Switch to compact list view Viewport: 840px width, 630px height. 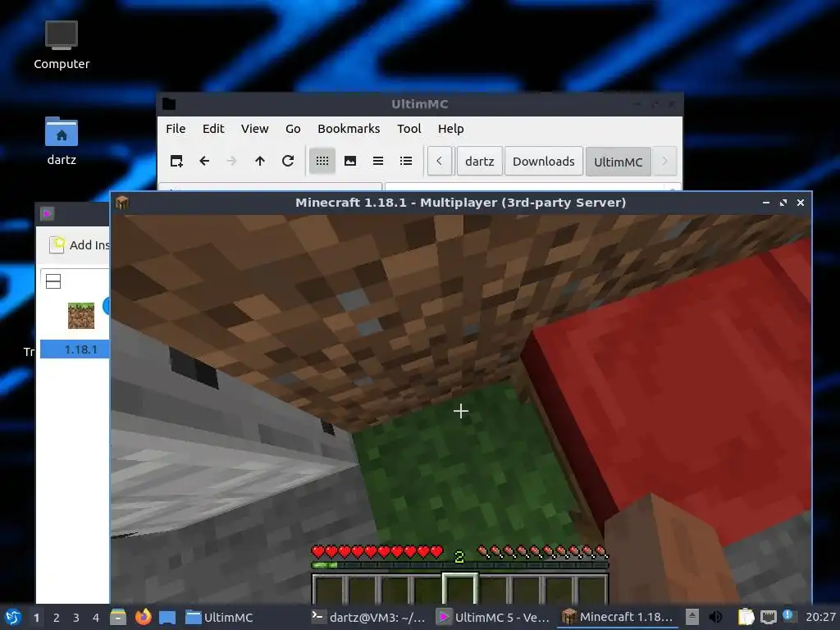tap(378, 161)
